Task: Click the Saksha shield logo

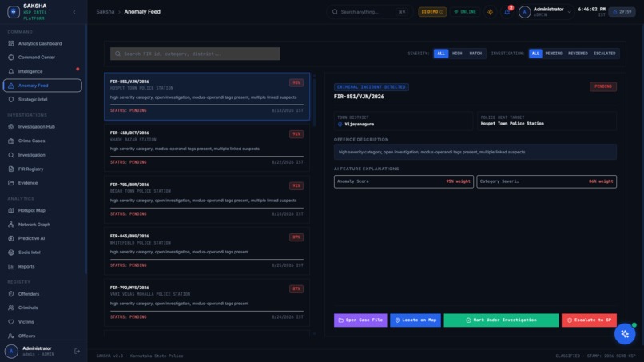Action: pos(13,12)
